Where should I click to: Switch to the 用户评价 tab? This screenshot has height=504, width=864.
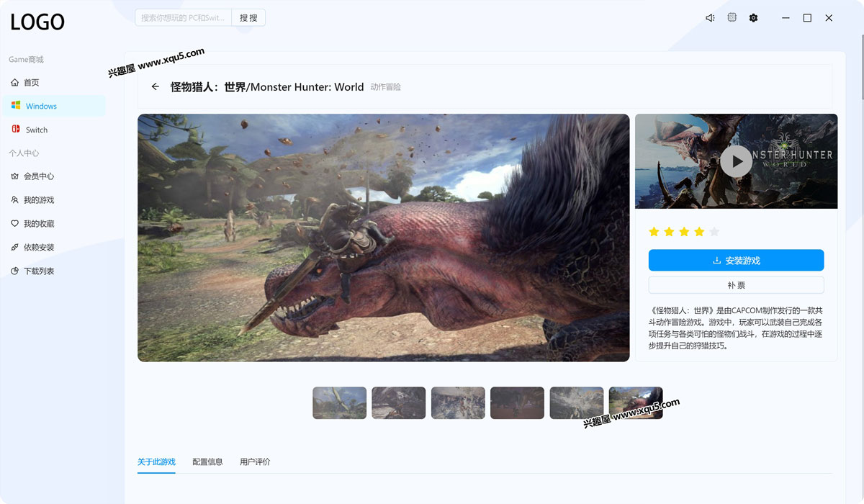[255, 462]
